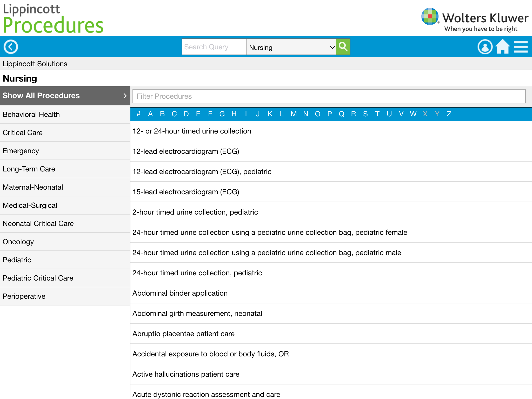
Task: Jump to letter K in index
Action: (x=270, y=114)
